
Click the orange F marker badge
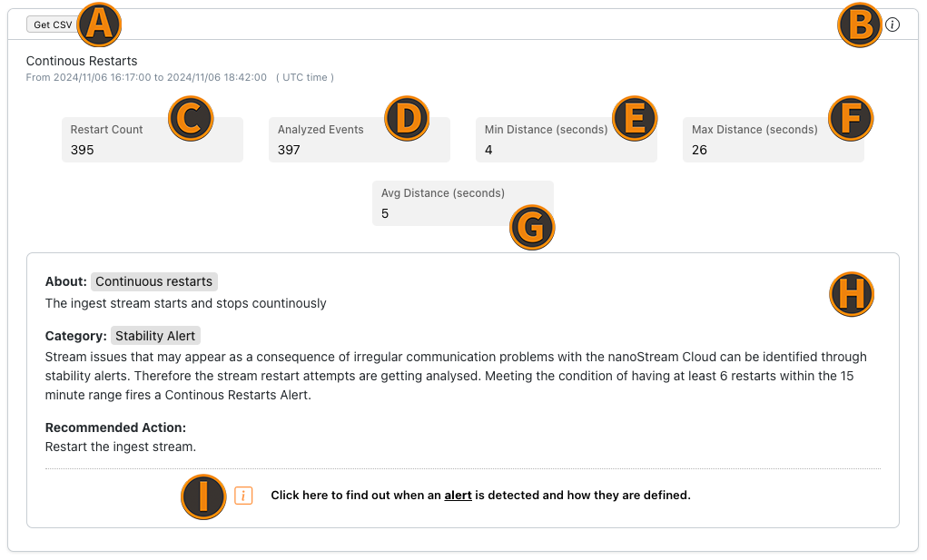(x=851, y=118)
